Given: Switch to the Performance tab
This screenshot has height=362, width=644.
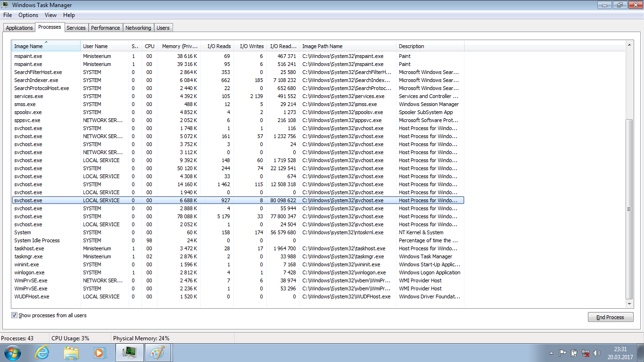Looking at the screenshot, I should (x=106, y=28).
